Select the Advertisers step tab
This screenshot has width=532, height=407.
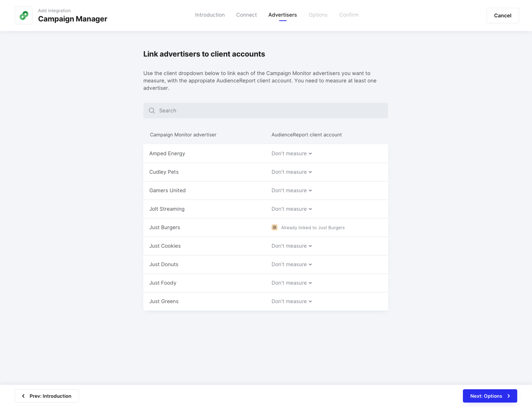tap(283, 15)
